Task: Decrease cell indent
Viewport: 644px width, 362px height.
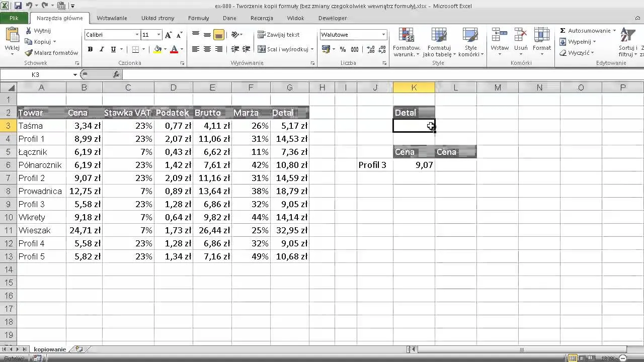Action: tap(234, 49)
